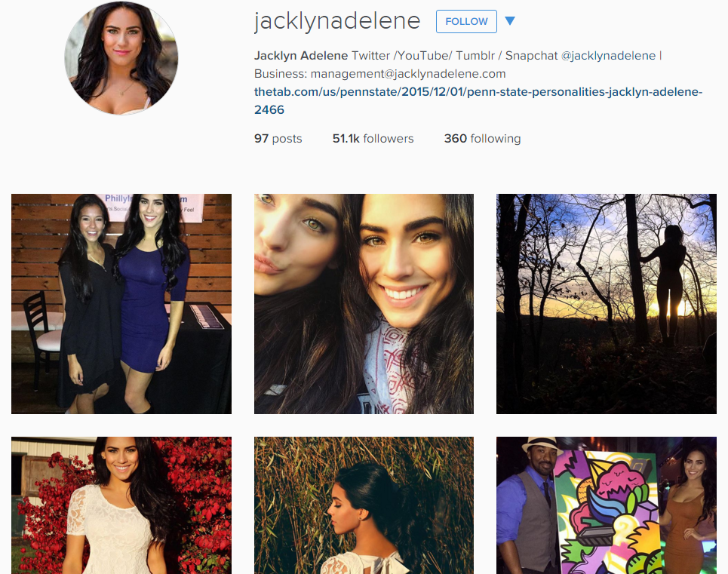Open the side-profile photo in tall grass
This screenshot has height=574, width=728.
364,505
